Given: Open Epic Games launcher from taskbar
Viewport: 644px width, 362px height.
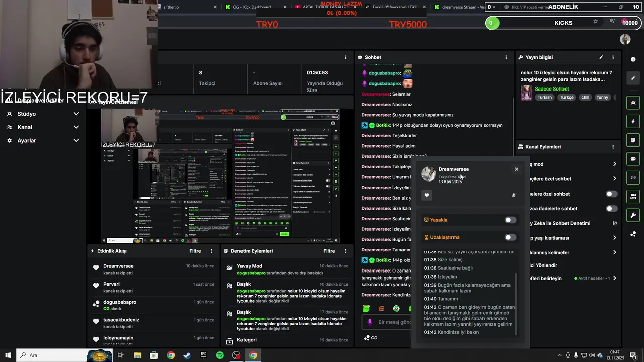Looking at the screenshot, I should [203, 355].
